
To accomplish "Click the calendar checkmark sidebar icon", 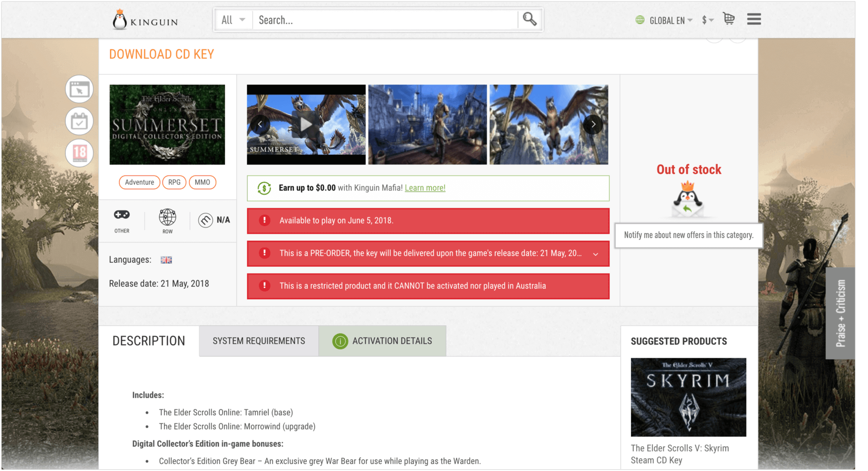I will 79,121.
